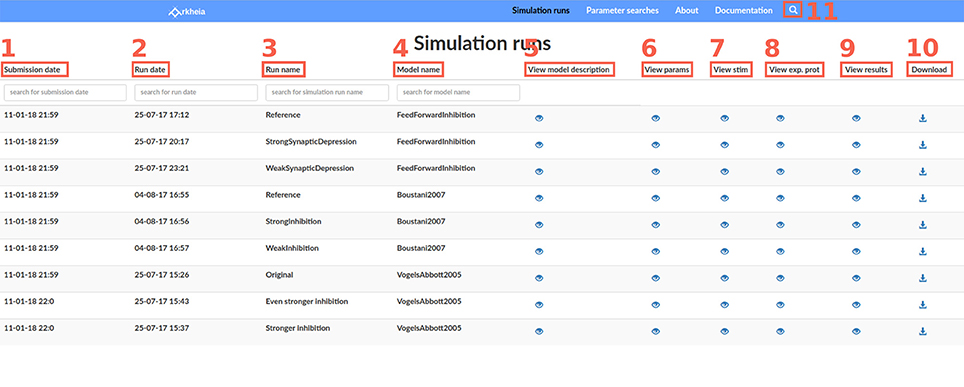
Task: Select run name Even stronger inhibition
Action: pos(307,301)
